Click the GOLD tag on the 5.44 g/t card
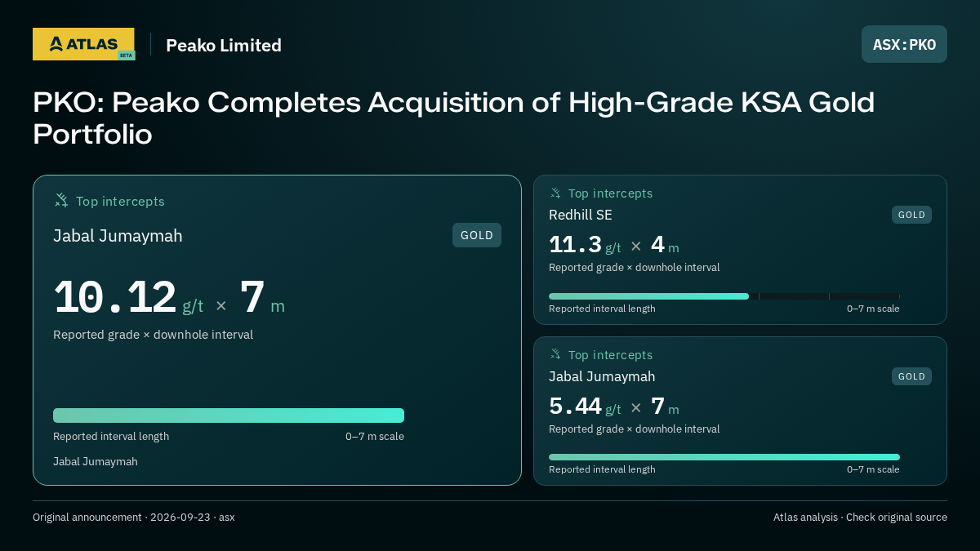The image size is (980, 551). 911,376
